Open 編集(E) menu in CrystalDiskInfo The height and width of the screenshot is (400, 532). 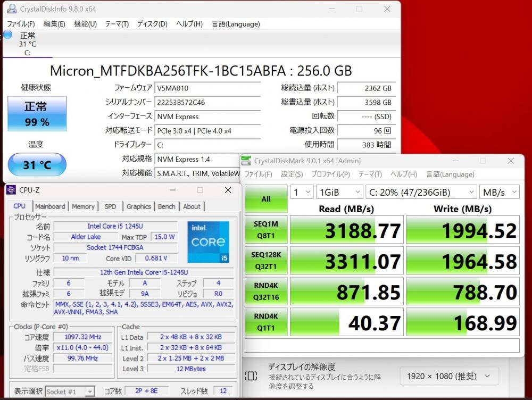(x=54, y=24)
